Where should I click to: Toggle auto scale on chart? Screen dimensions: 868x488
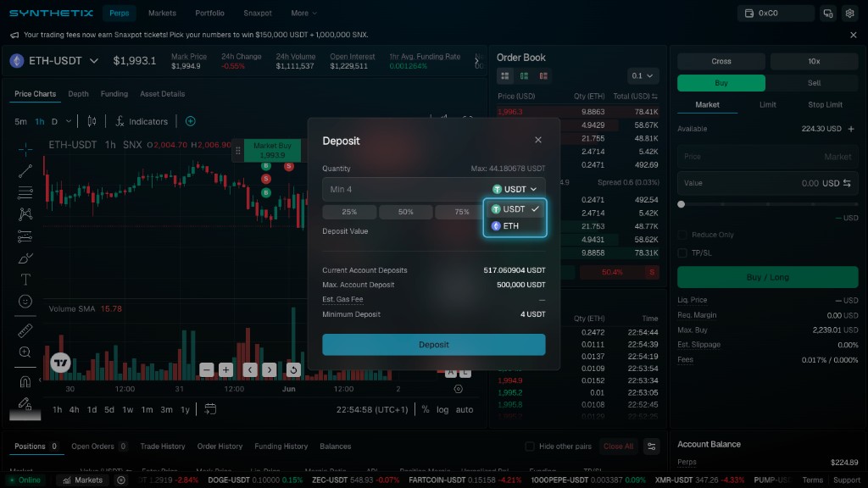(x=465, y=409)
